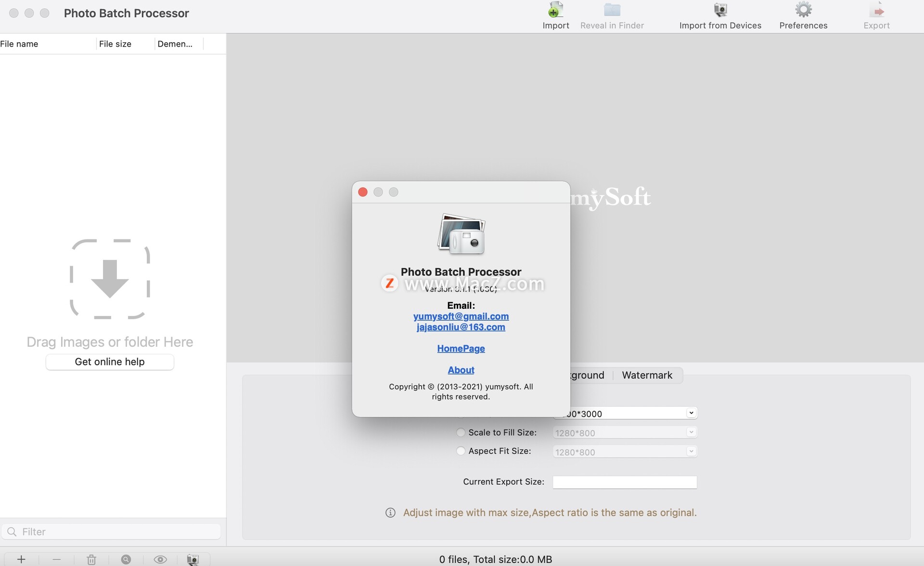Sort by the File name column header
The width and height of the screenshot is (924, 566).
click(x=47, y=44)
